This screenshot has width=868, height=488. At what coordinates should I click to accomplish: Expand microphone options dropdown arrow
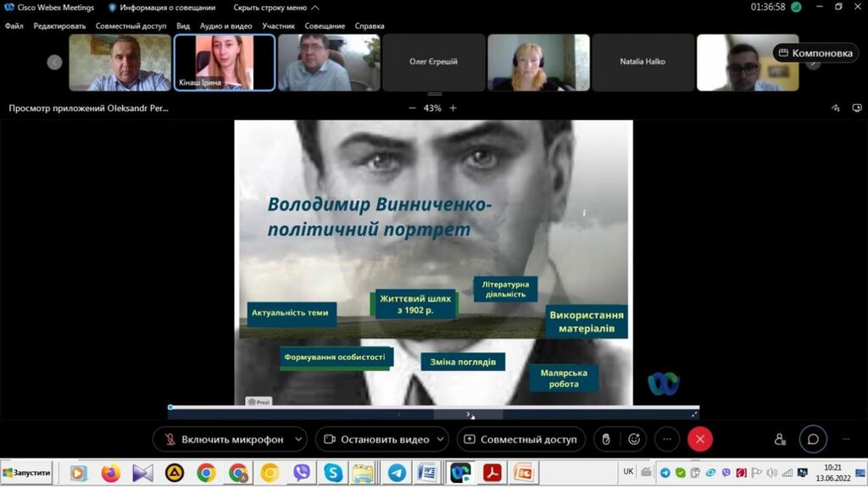298,440
